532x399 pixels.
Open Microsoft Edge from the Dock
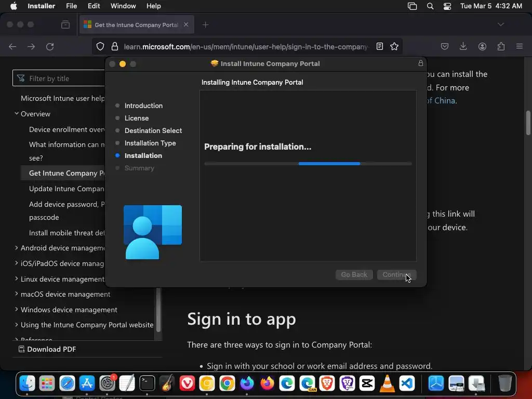click(287, 383)
